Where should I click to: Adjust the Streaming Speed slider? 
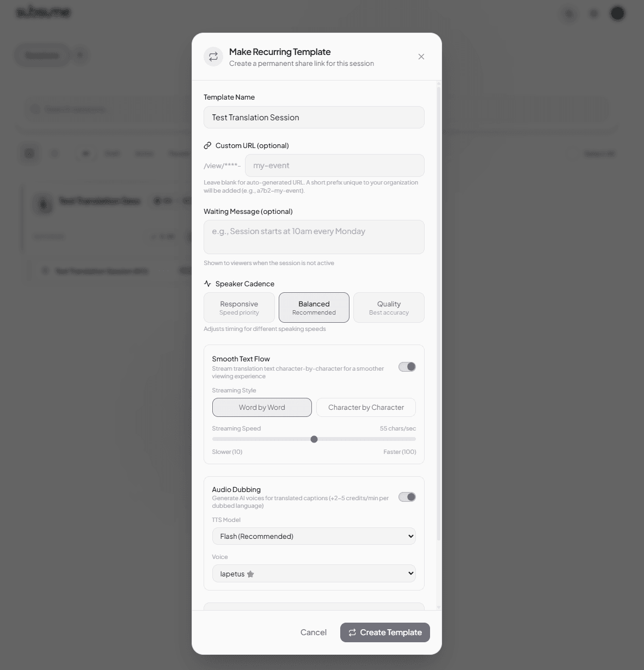point(314,439)
